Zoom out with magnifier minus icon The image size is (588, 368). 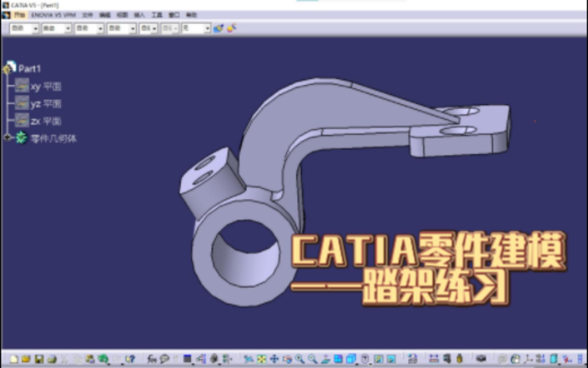point(312,359)
